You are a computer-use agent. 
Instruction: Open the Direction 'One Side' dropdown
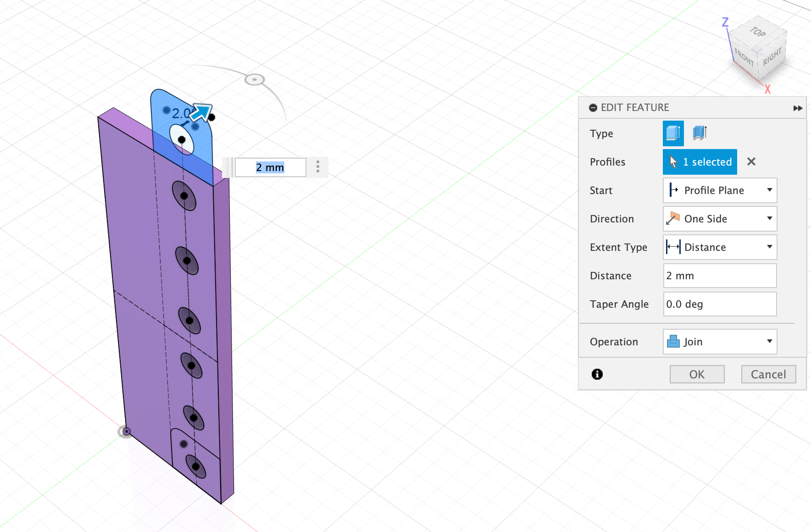(x=720, y=219)
